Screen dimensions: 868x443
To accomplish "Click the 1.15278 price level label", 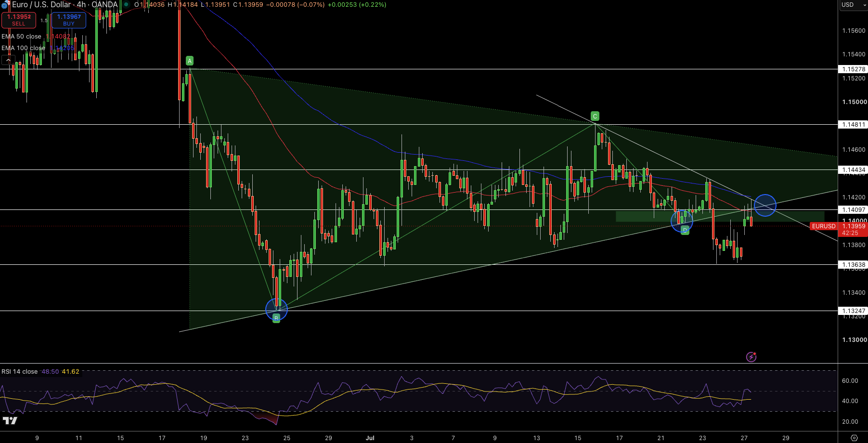I will (x=853, y=69).
